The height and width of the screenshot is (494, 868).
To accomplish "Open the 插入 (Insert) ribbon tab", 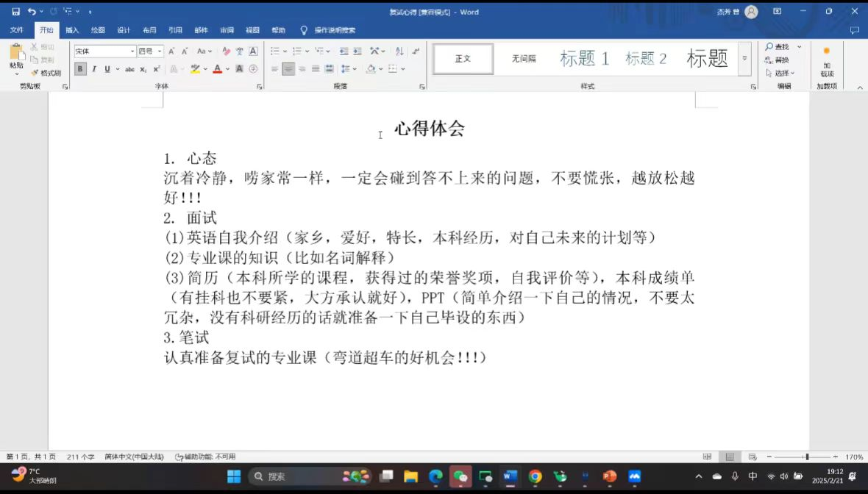I will point(72,30).
